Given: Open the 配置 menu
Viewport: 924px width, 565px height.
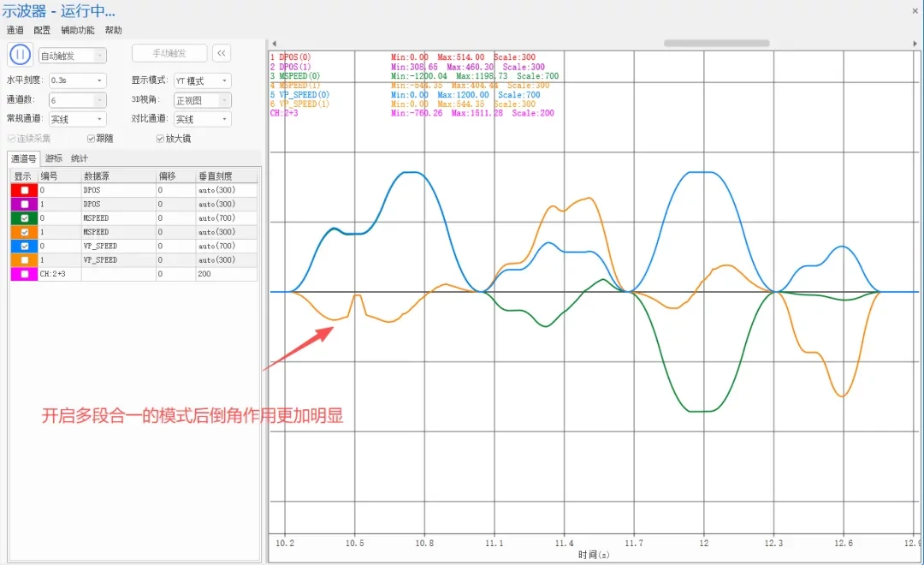Looking at the screenshot, I should point(42,30).
